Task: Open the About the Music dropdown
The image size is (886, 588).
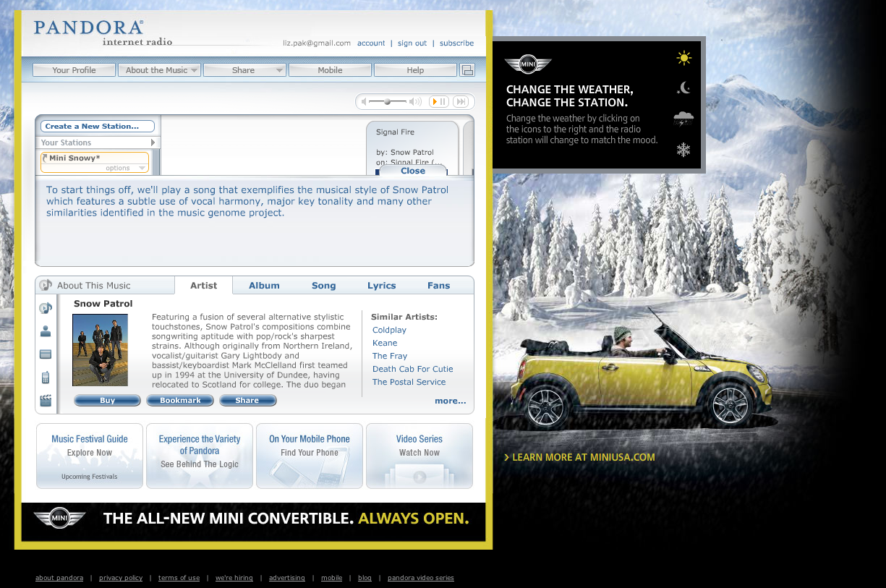Action: (161, 70)
